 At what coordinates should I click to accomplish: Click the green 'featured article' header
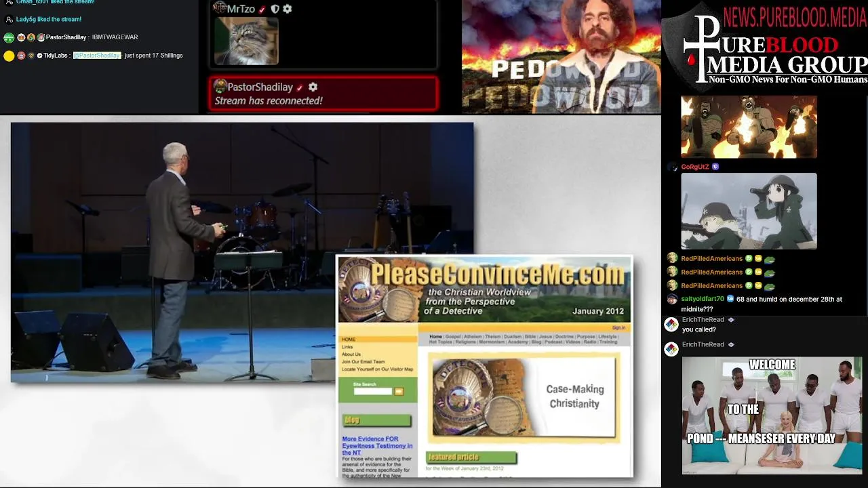pos(471,457)
